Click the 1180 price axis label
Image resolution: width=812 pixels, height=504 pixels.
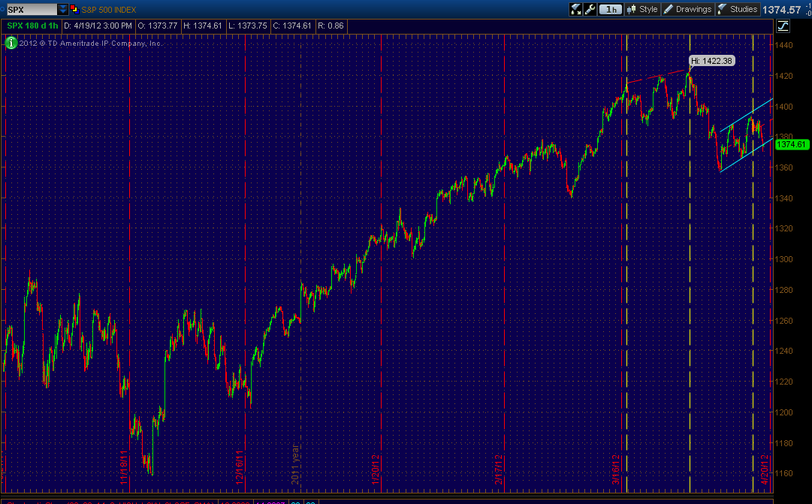click(x=783, y=443)
